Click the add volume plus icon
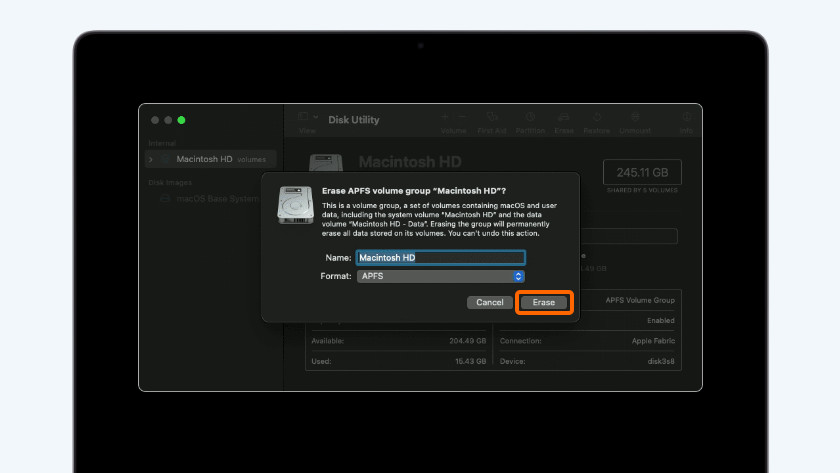This screenshot has height=473, width=840. pyautogui.click(x=445, y=118)
